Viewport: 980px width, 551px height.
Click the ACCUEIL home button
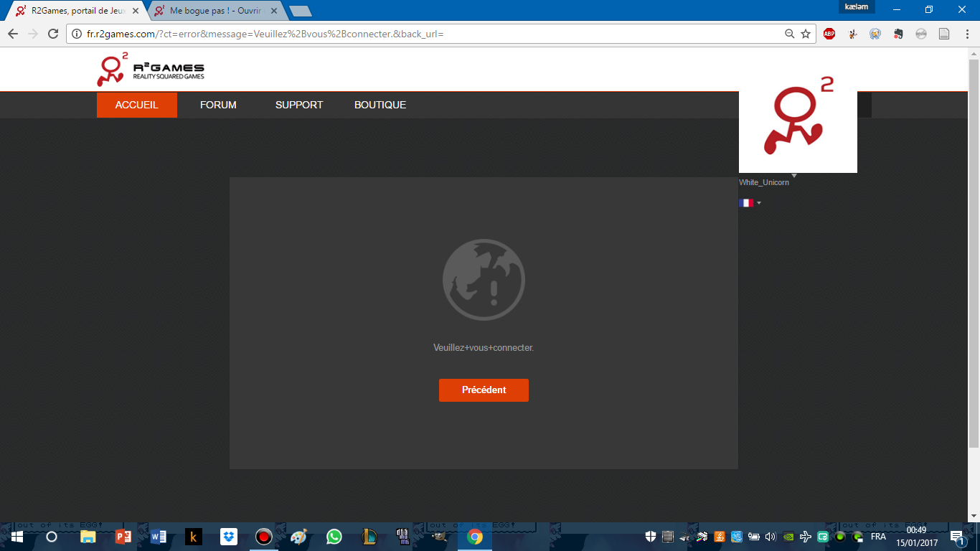coord(136,105)
